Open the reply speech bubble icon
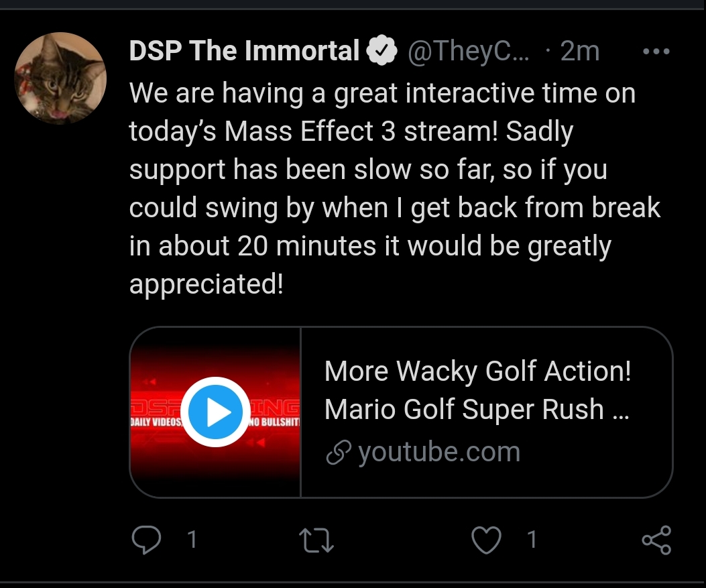706x588 pixels. coord(146,539)
